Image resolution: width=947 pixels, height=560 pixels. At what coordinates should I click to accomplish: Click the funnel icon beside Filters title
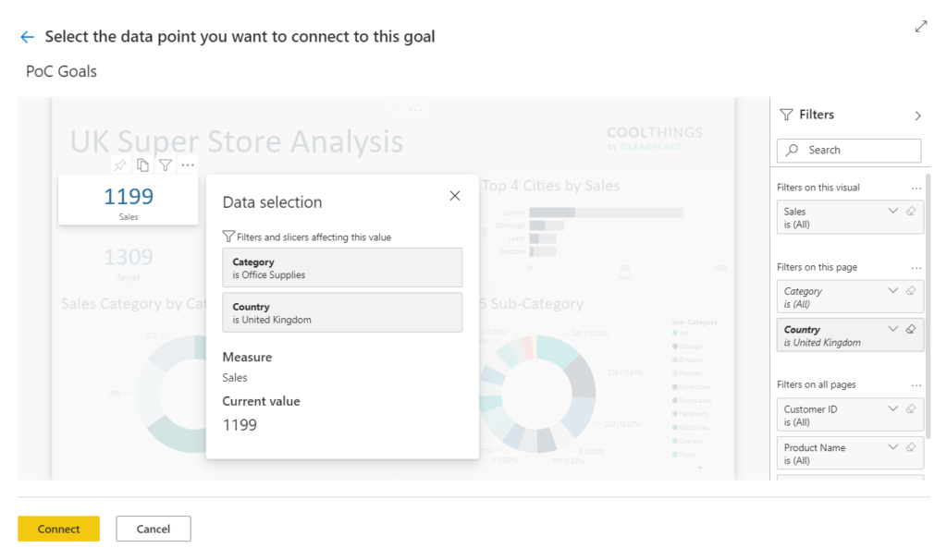[x=786, y=115]
